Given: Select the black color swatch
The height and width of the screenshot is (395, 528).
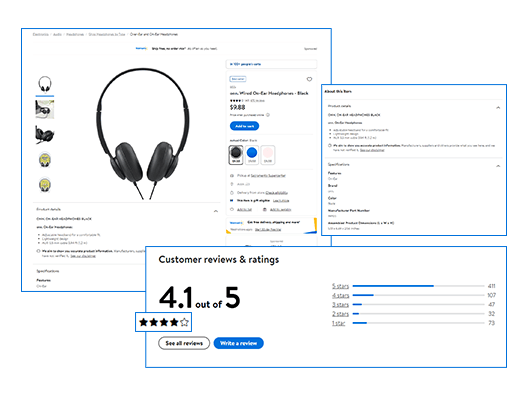Looking at the screenshot, I should pyautogui.click(x=236, y=155).
